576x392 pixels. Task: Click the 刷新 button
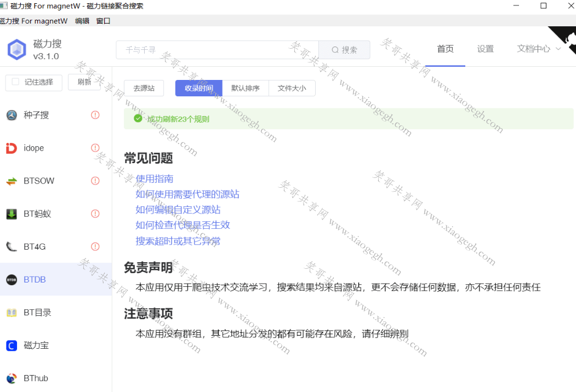point(84,82)
